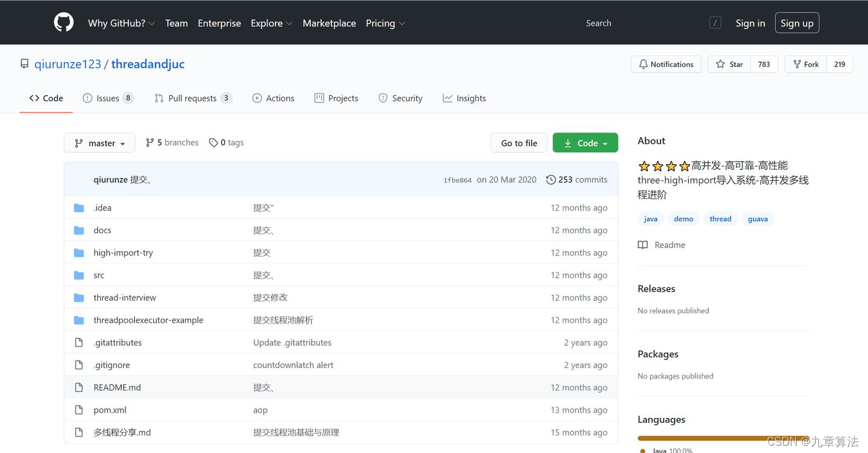The height and width of the screenshot is (453, 868).
Task: Click the file icon beside README.md
Action: coord(79,388)
